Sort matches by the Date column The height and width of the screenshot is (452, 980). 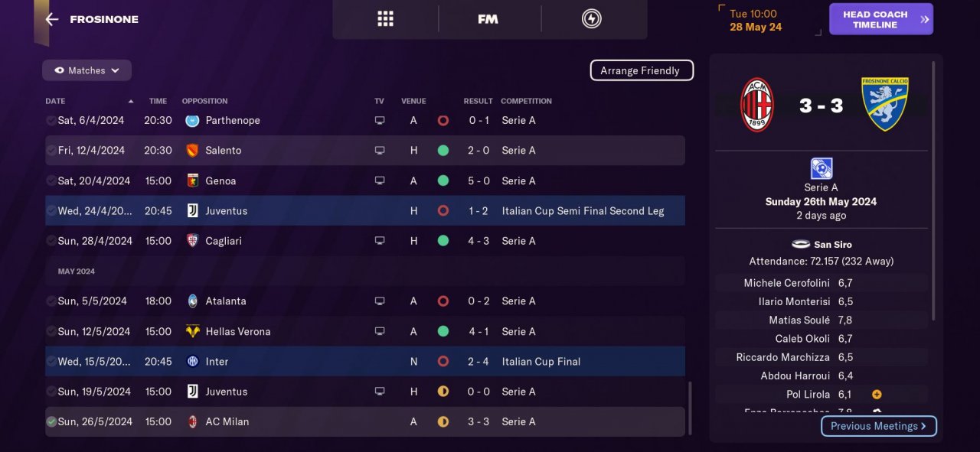pos(55,101)
